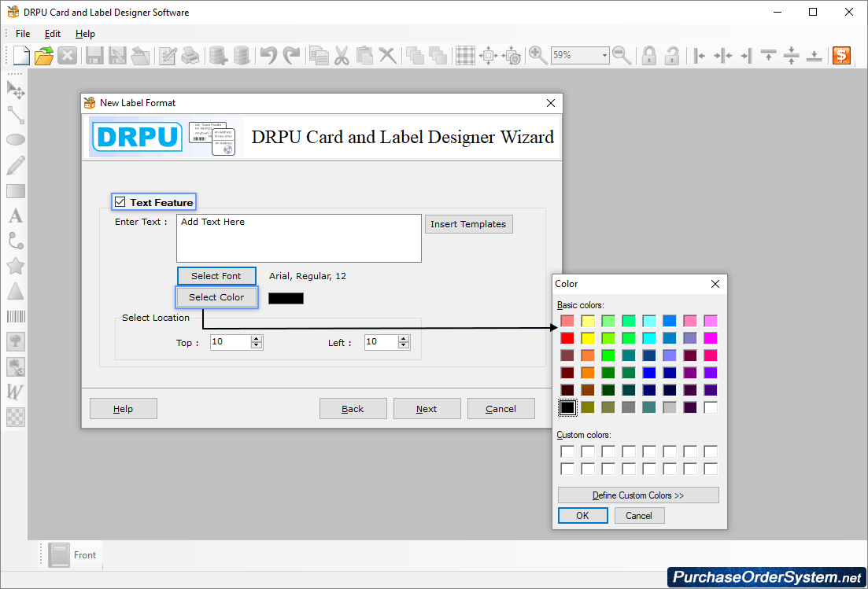Open the Help menu
The width and height of the screenshot is (868, 589).
pyautogui.click(x=85, y=34)
